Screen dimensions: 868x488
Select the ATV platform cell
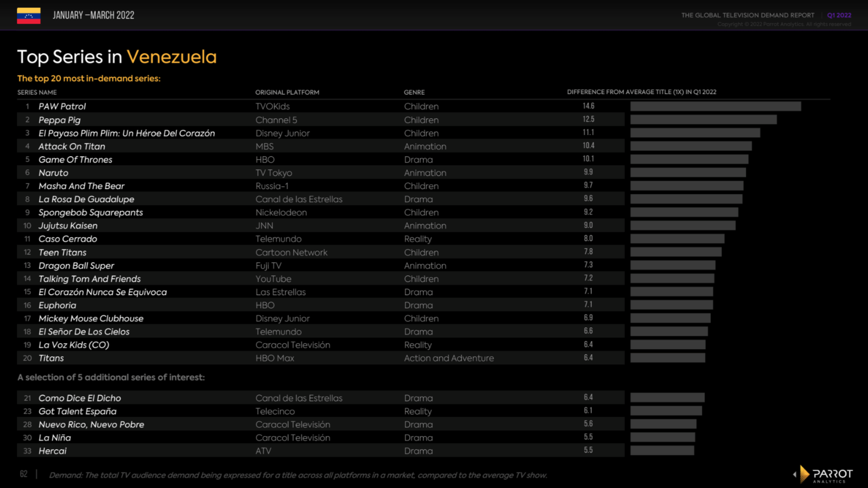(263, 451)
